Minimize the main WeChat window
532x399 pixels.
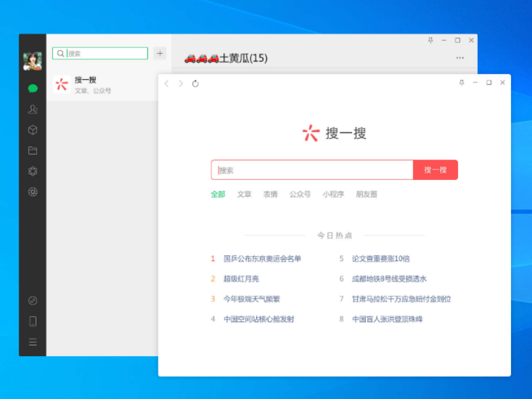coord(444,40)
